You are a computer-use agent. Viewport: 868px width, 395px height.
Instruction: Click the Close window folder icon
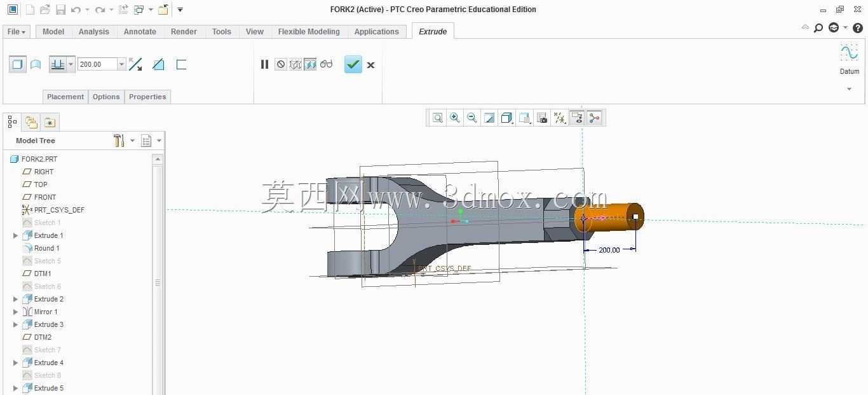(x=163, y=10)
